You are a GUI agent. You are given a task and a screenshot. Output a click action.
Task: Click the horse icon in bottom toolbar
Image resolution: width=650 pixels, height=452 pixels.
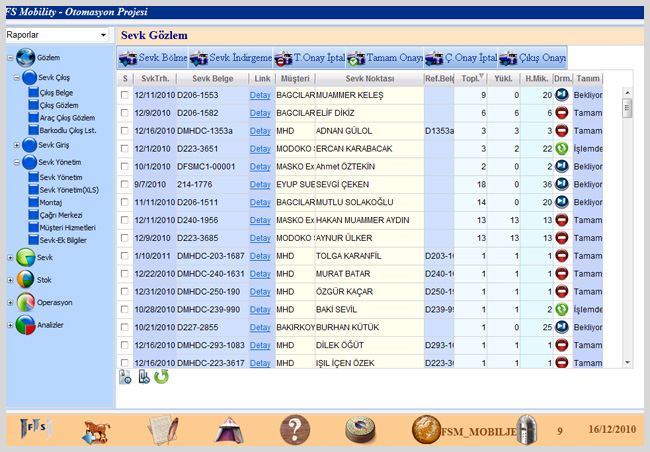point(96,431)
